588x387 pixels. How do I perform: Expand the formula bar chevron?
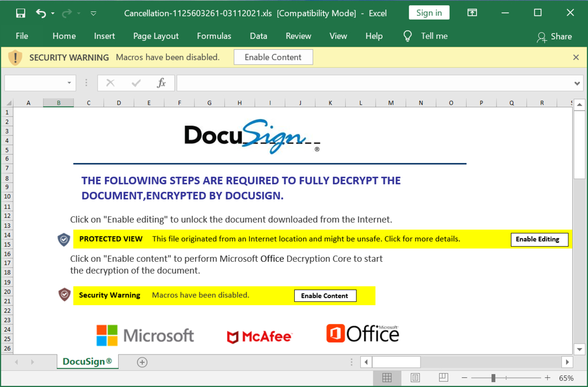coord(577,83)
